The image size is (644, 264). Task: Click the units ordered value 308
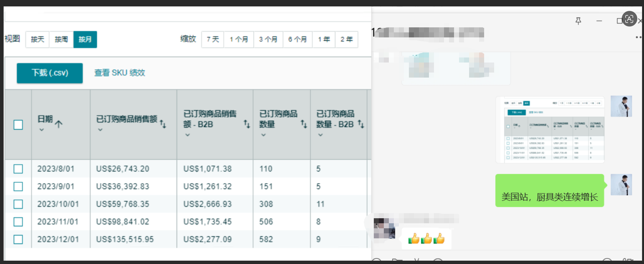point(266,204)
